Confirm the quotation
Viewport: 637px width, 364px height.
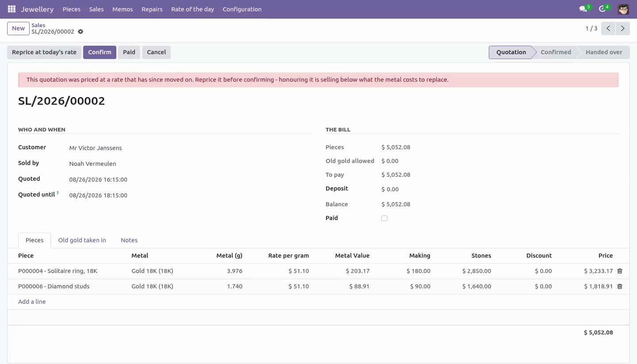tap(100, 52)
